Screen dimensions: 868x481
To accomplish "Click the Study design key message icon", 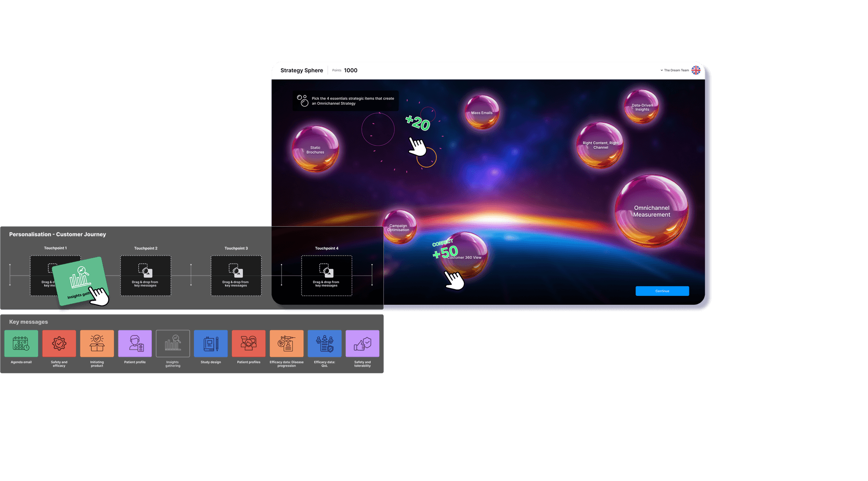I will point(211,344).
